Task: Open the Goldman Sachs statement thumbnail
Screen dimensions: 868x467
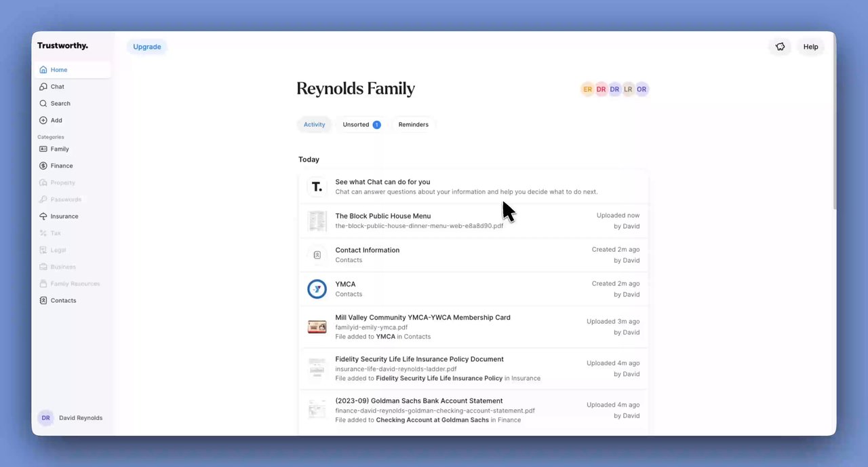Action: pyautogui.click(x=317, y=410)
